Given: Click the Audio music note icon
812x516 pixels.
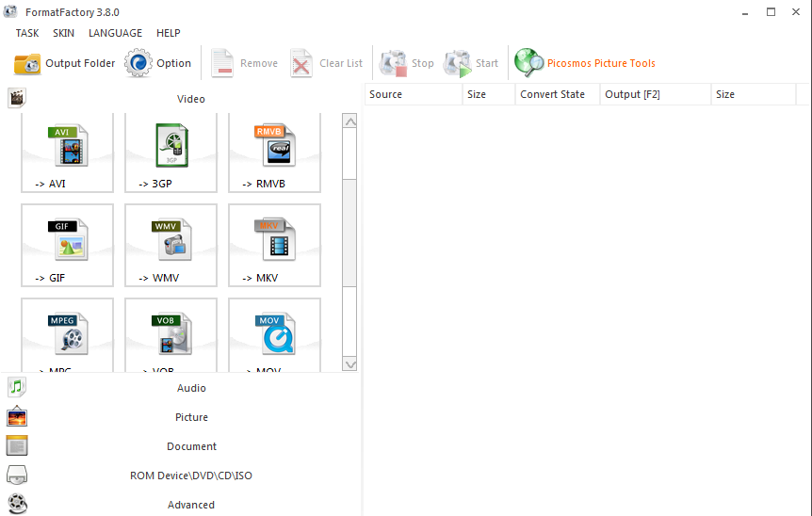Looking at the screenshot, I should [x=17, y=387].
